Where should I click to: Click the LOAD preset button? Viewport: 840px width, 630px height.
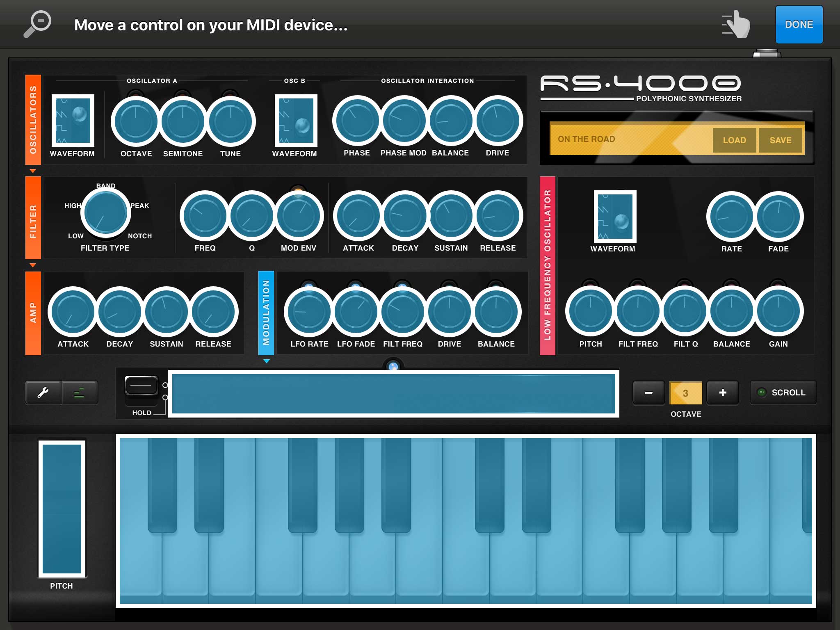[x=734, y=140]
